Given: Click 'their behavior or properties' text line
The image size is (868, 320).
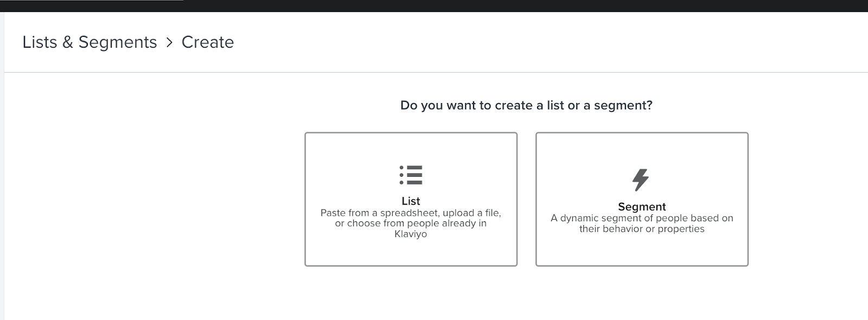Looking at the screenshot, I should click(642, 229).
